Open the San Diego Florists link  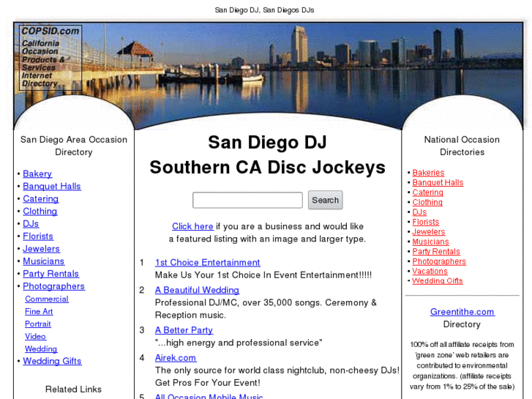tap(38, 236)
